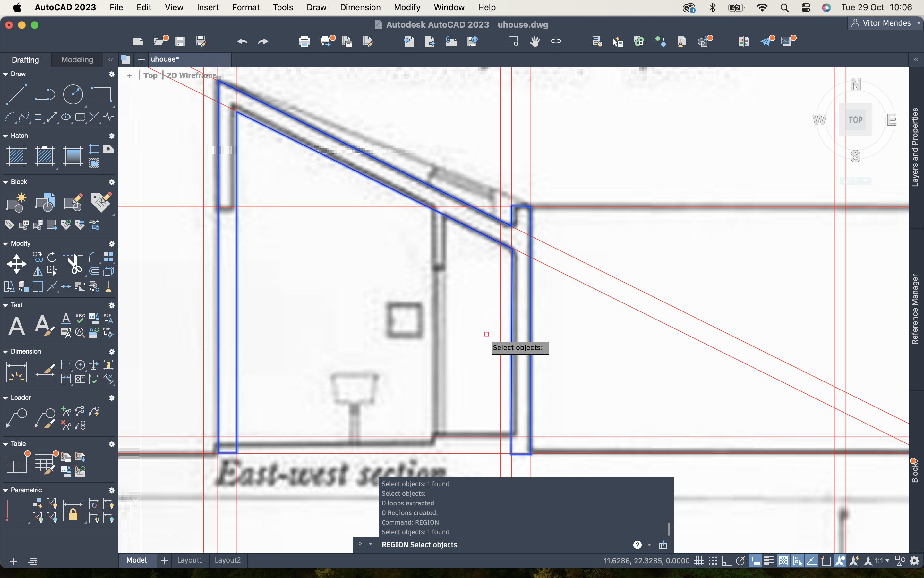
Task: Open the Layers and Properties side panel
Action: (915, 148)
